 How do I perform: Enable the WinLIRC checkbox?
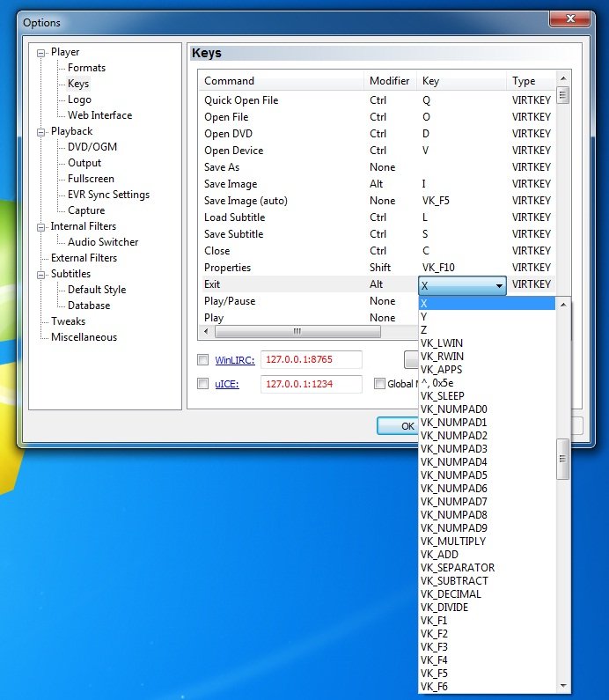(203, 360)
